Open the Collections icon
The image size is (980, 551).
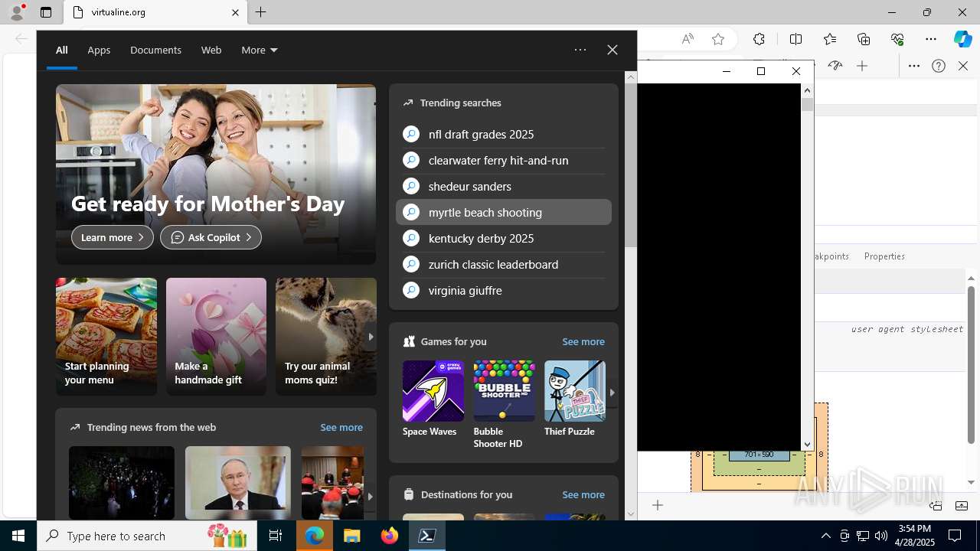864,39
